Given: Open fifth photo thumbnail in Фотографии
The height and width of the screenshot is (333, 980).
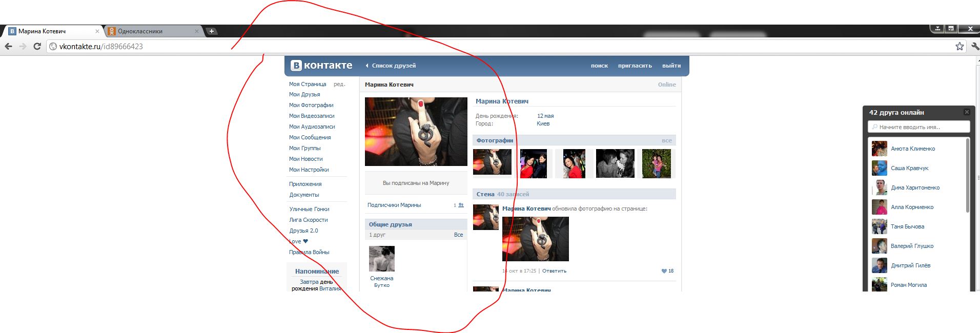Looking at the screenshot, I should pos(657,163).
